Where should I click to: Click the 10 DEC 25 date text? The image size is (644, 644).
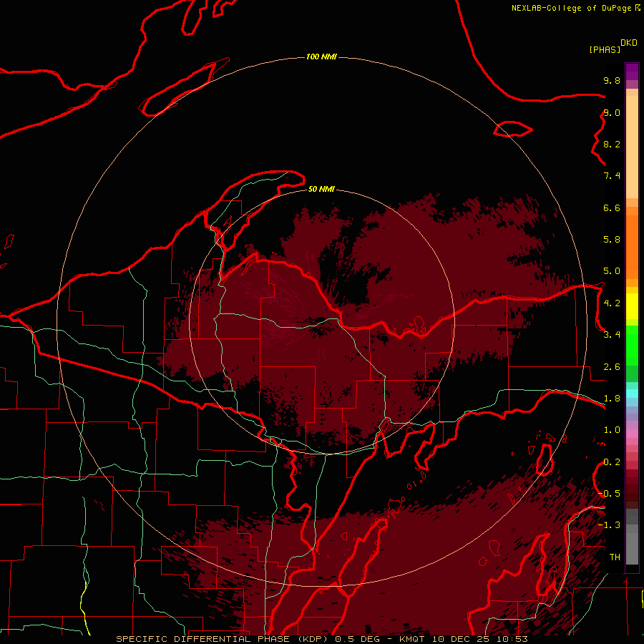click(x=460, y=639)
